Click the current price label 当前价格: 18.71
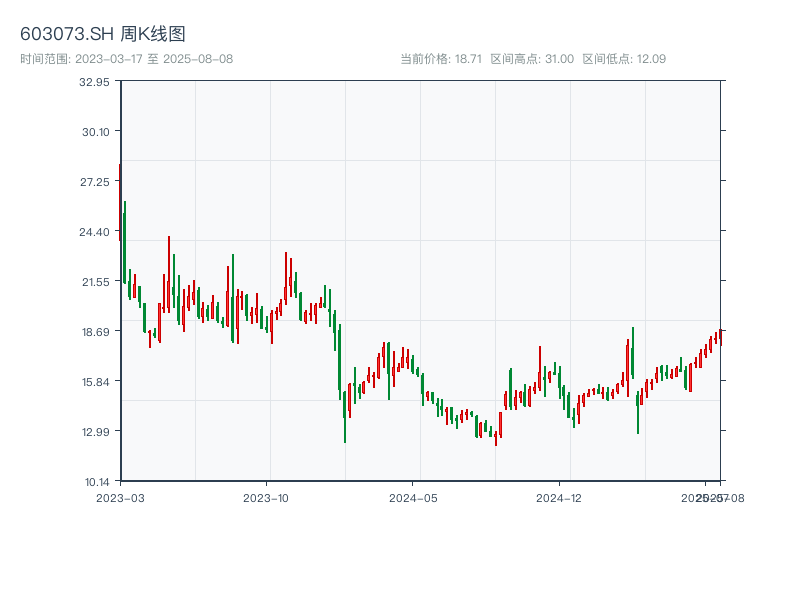The image size is (800, 600). (x=441, y=59)
